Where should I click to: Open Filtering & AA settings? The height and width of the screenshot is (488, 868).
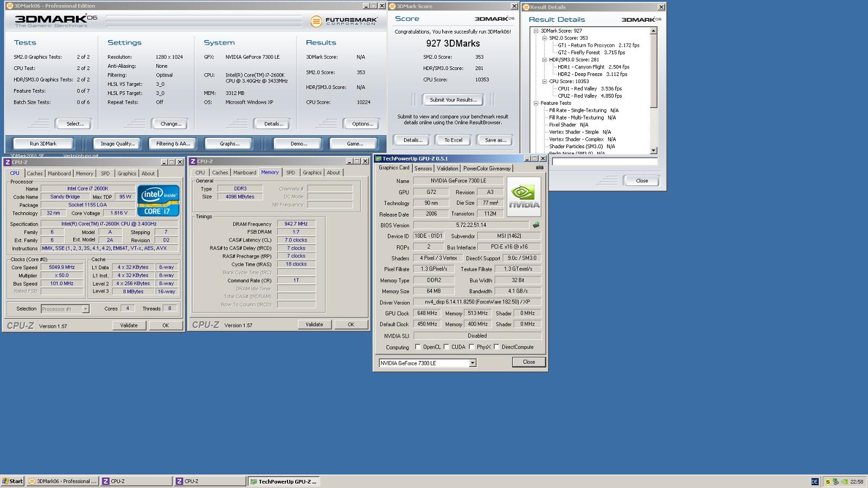(x=173, y=144)
